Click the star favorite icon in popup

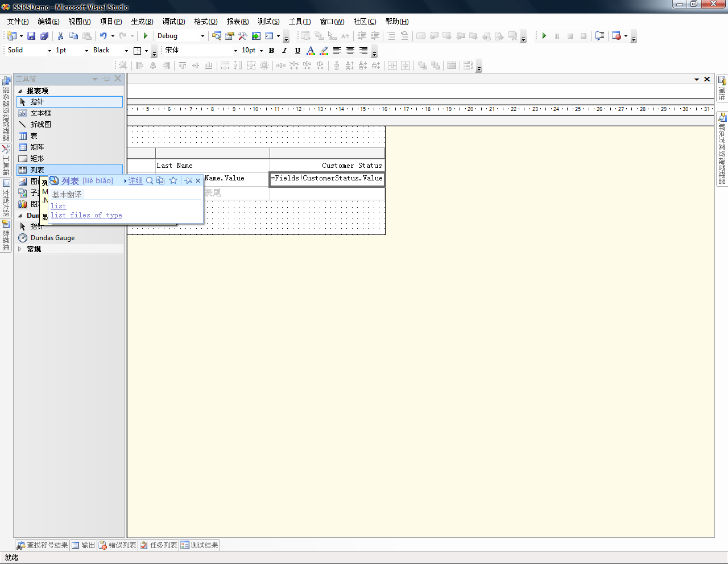coord(173,180)
